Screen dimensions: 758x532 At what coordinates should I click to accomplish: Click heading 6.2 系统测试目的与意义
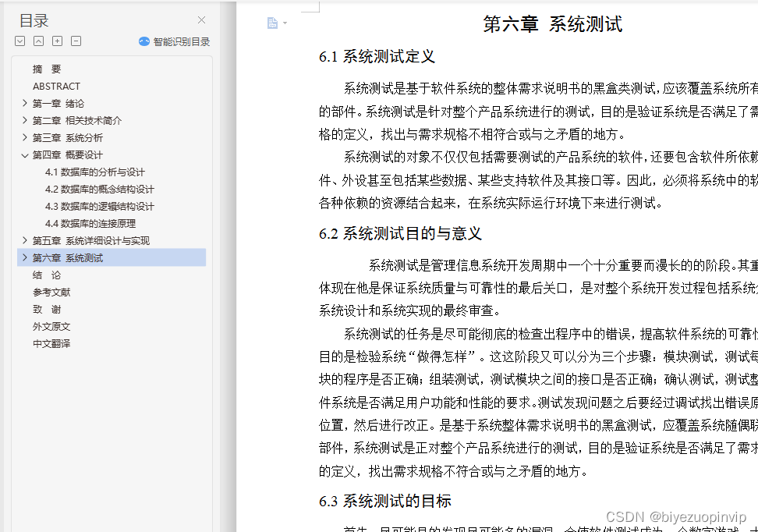(x=400, y=233)
